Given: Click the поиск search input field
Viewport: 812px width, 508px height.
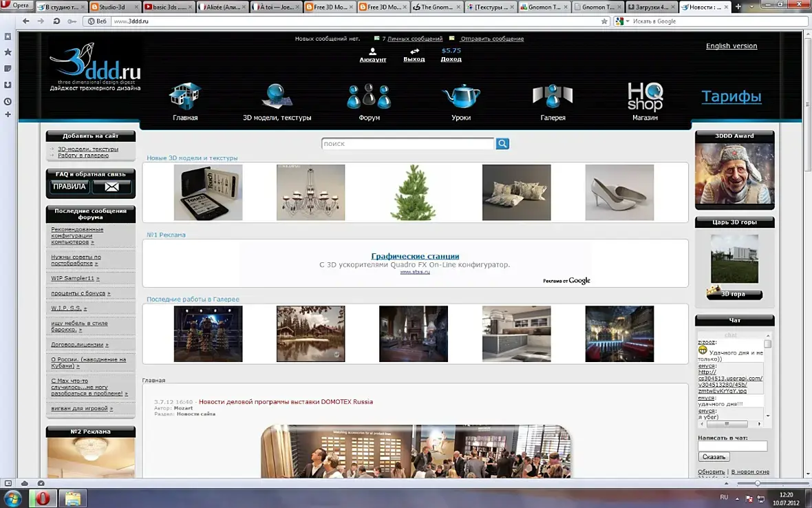Looking at the screenshot, I should pos(407,143).
